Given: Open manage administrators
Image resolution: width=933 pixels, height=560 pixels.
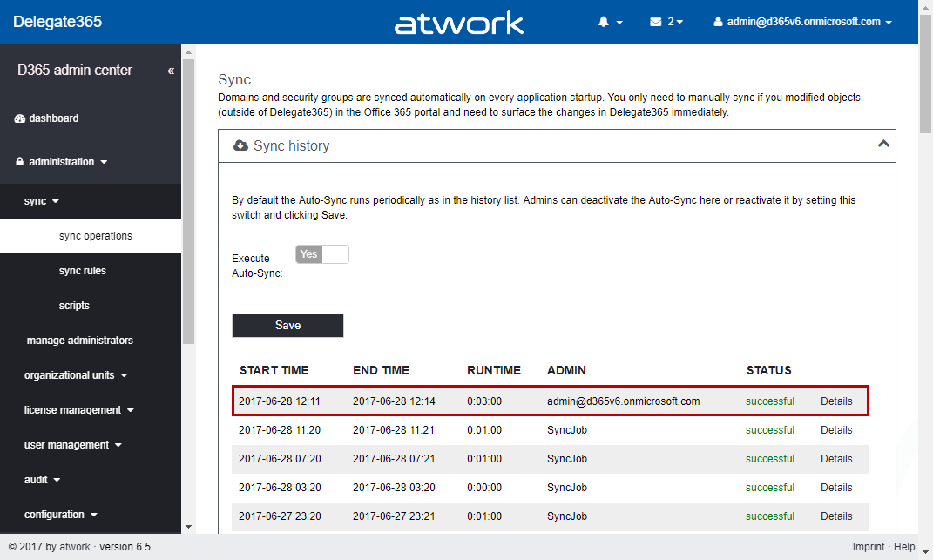Looking at the screenshot, I should click(80, 341).
